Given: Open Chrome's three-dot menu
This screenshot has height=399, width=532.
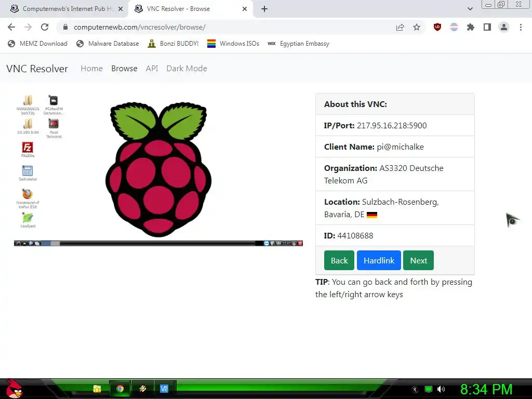Looking at the screenshot, I should click(521, 27).
